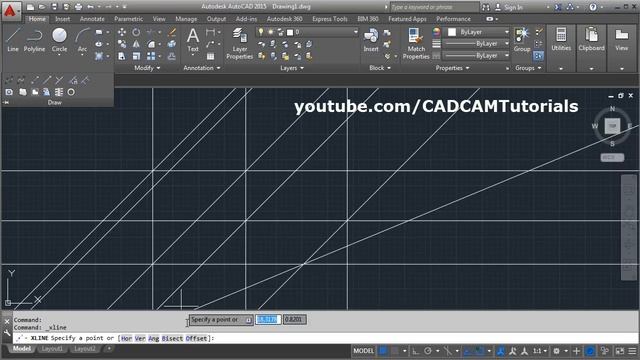Choose the Hor option in command line
Viewport: 640px width, 360px height.
(x=127, y=338)
